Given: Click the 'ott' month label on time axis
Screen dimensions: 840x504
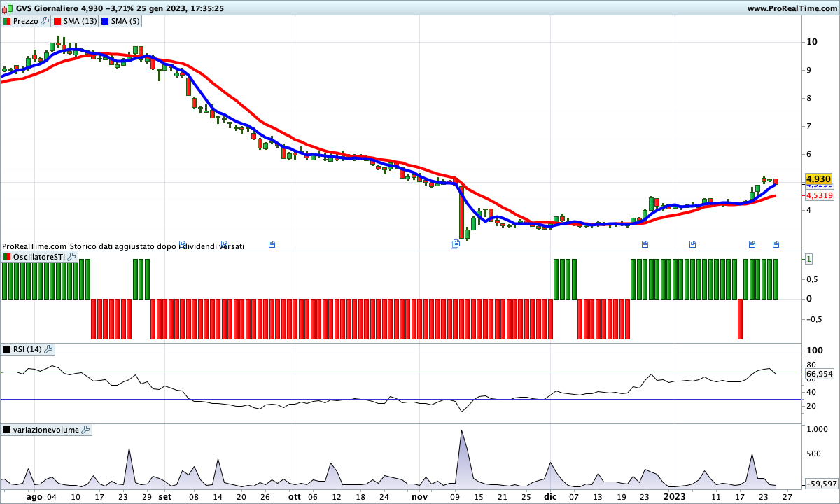Looking at the screenshot, I should point(295,497).
